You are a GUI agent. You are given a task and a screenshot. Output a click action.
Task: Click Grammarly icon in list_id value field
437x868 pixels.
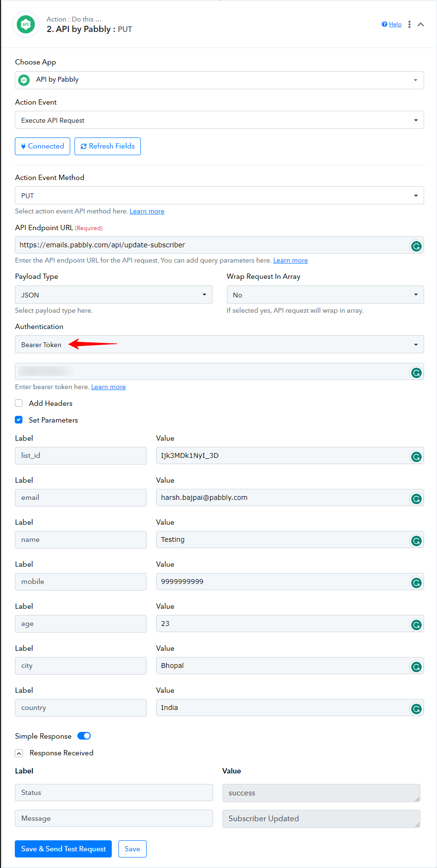(416, 457)
